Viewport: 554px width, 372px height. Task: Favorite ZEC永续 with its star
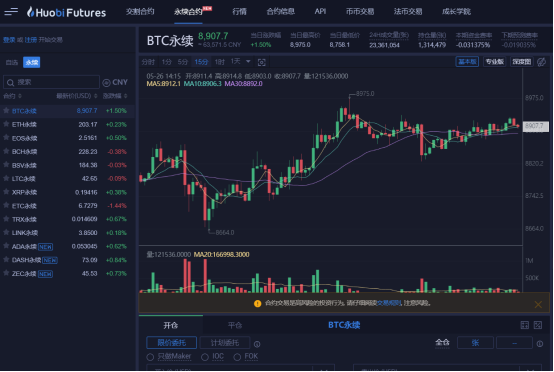(x=6, y=273)
